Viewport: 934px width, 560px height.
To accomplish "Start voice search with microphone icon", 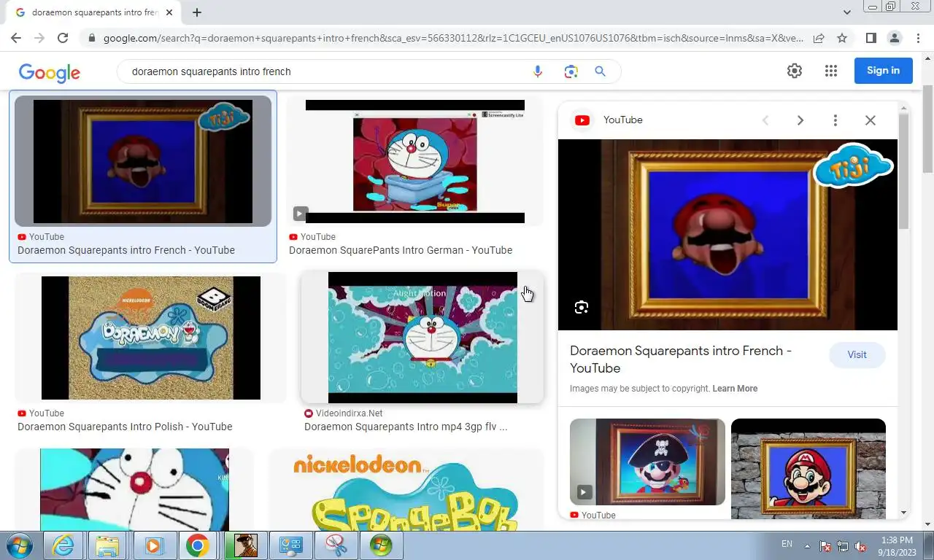I will (538, 71).
